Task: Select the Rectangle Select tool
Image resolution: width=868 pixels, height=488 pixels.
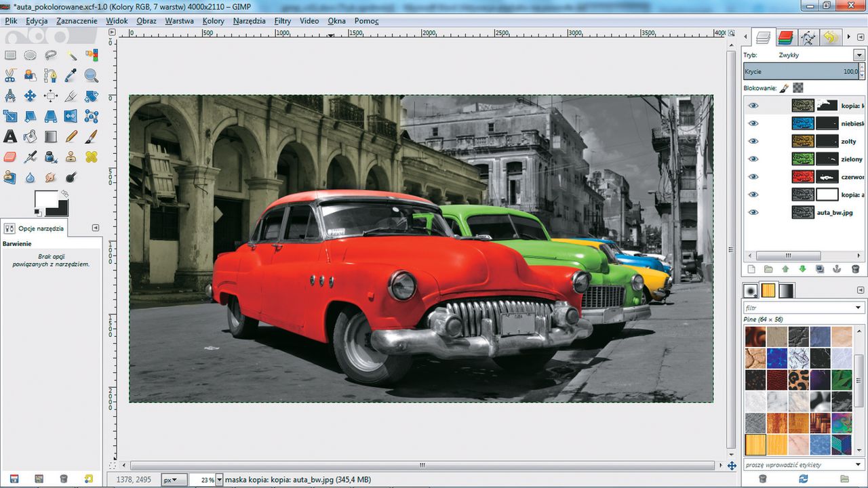Action: coord(10,55)
